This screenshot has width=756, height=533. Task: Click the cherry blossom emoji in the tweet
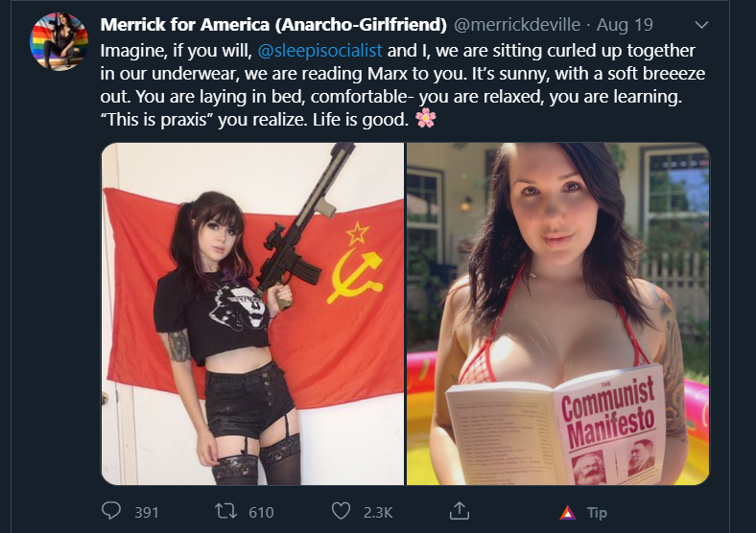click(x=426, y=118)
